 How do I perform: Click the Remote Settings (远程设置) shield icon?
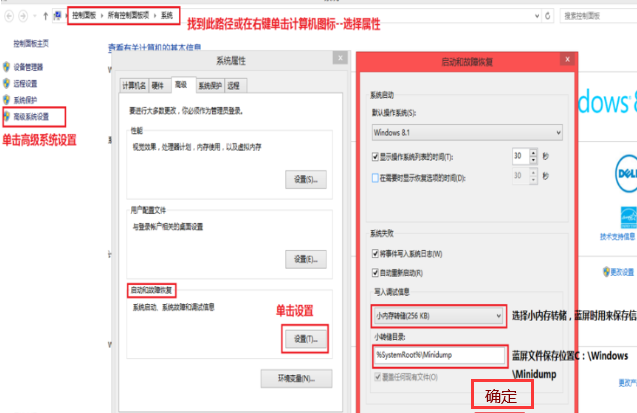click(7, 84)
